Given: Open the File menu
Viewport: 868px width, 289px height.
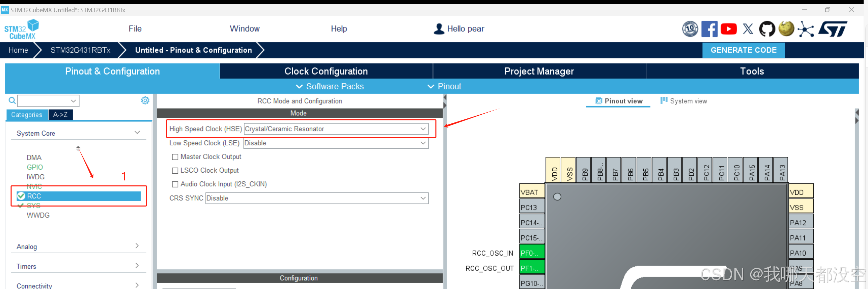Looking at the screenshot, I should pos(135,29).
